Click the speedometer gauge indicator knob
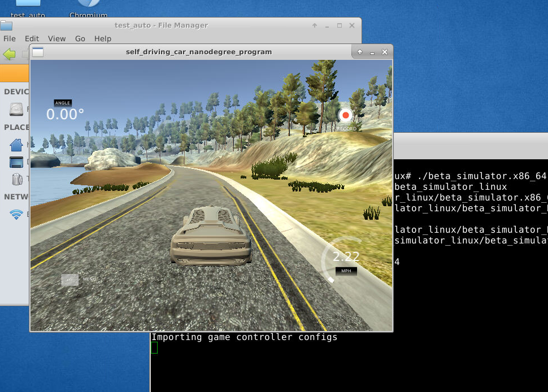This screenshot has width=548, height=392. point(331,280)
